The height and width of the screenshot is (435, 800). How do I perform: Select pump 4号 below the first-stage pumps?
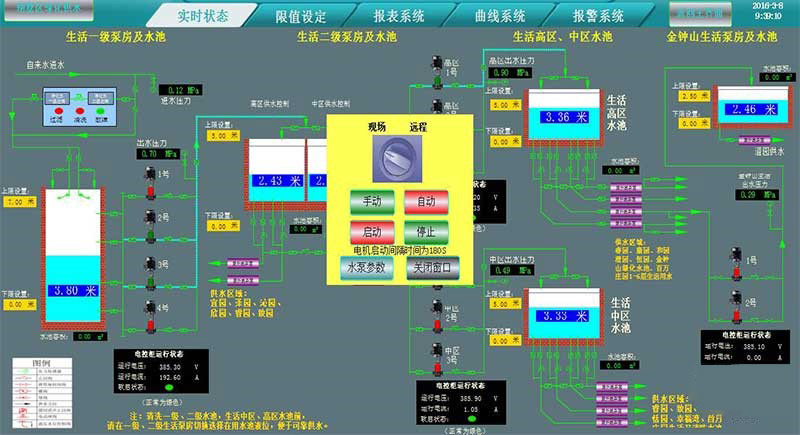click(x=150, y=312)
